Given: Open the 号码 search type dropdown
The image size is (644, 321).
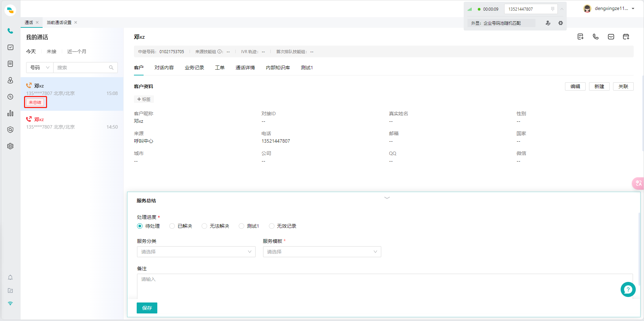Looking at the screenshot, I should click(x=40, y=68).
